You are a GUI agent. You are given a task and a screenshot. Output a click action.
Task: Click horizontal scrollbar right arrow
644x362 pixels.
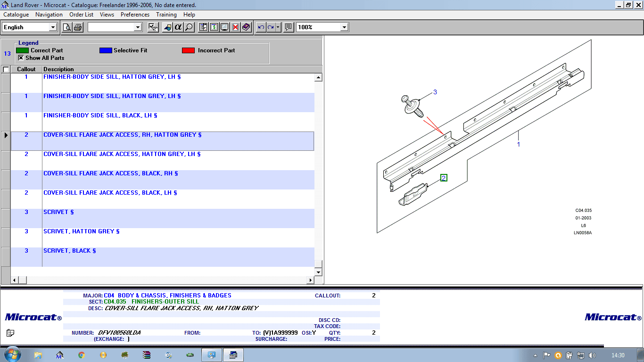[310, 280]
